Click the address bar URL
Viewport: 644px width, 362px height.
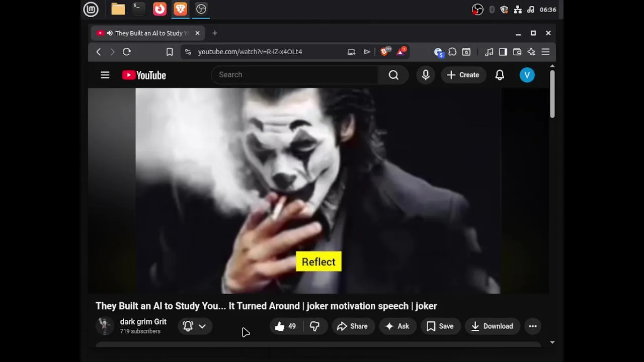coord(250,52)
